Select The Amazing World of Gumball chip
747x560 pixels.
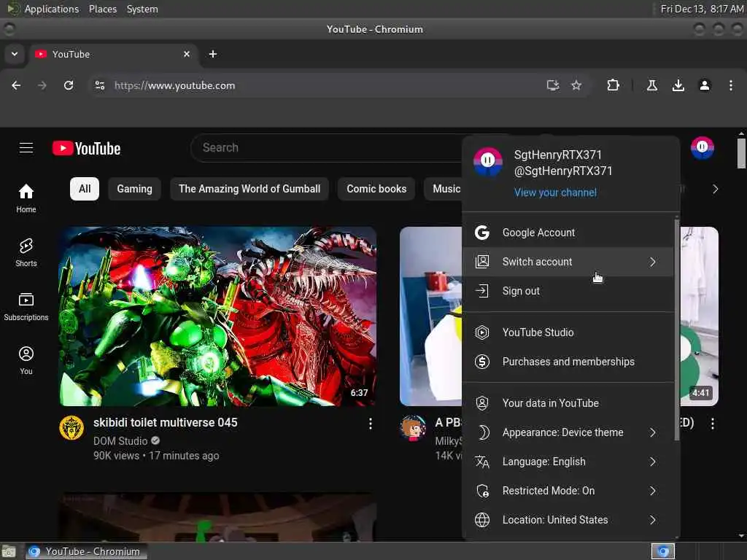249,189
